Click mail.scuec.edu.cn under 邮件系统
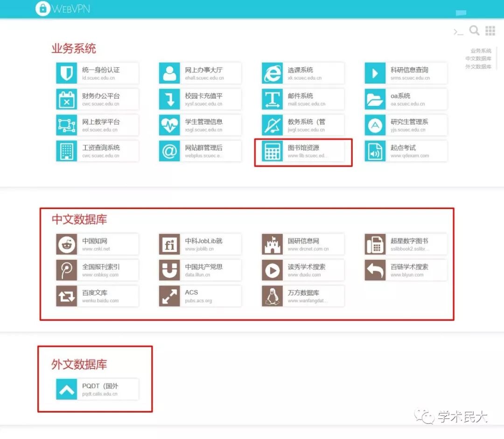This screenshot has height=439, width=504. pyautogui.click(x=306, y=104)
